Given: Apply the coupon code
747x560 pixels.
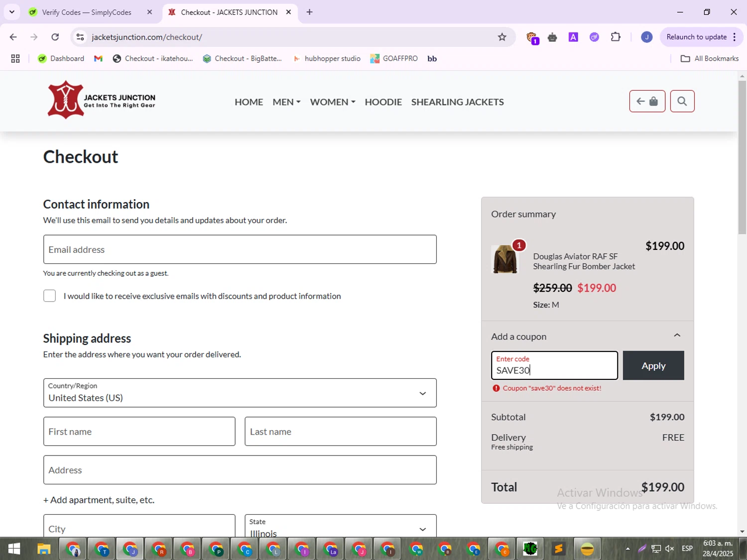Looking at the screenshot, I should (653, 365).
